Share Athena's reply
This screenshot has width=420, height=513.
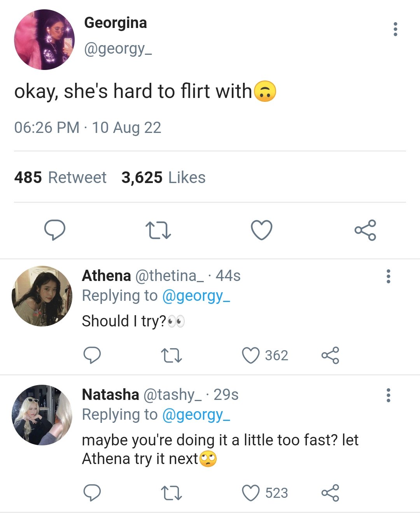330,355
